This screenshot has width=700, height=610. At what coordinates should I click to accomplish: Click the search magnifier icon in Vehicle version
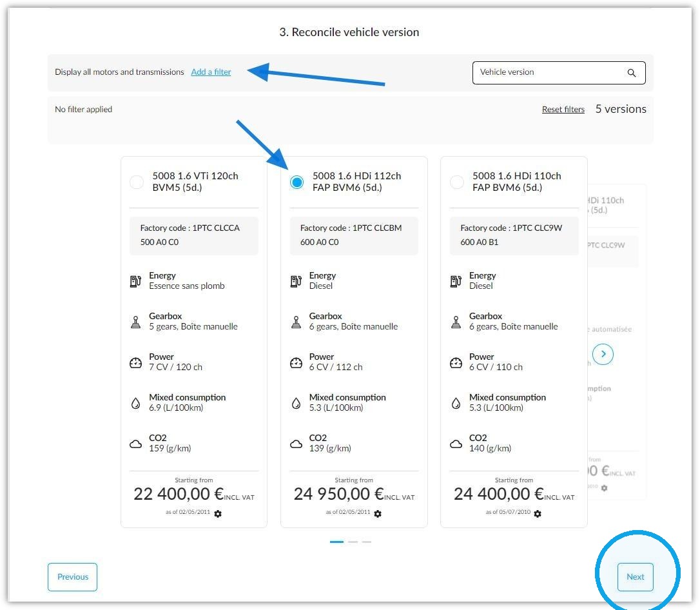point(631,73)
